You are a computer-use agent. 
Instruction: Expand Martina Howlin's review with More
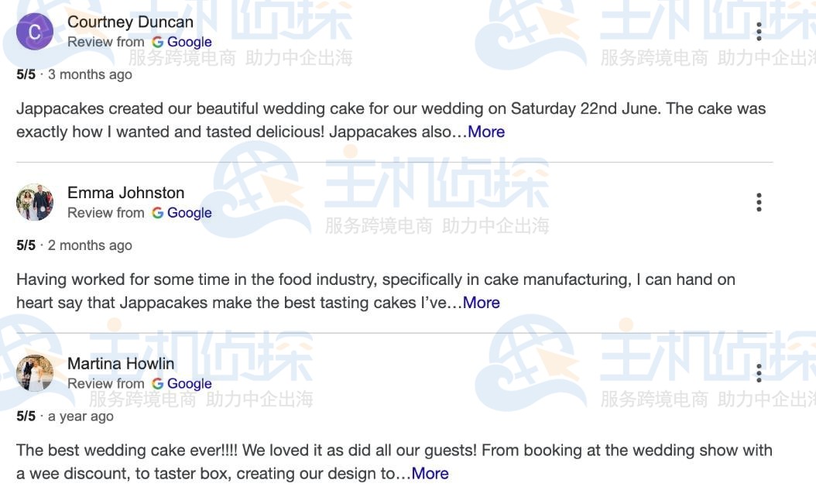point(430,473)
